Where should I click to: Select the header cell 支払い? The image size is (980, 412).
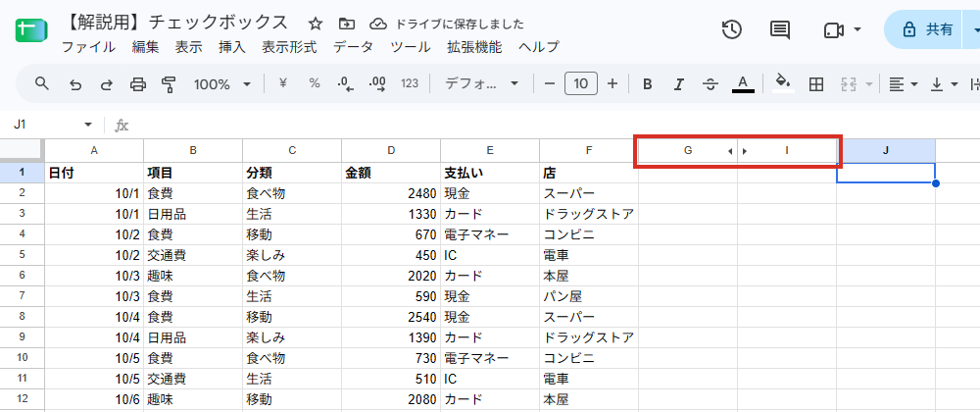(490, 174)
